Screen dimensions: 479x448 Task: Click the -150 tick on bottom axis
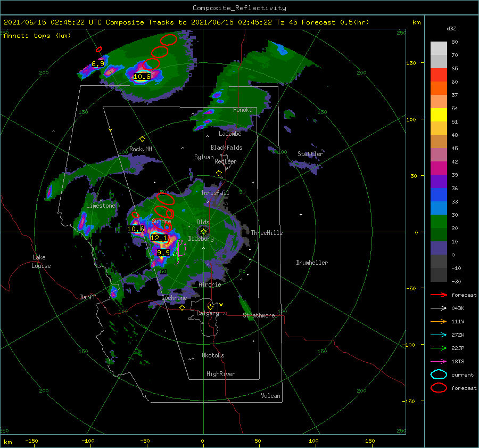coord(31,441)
